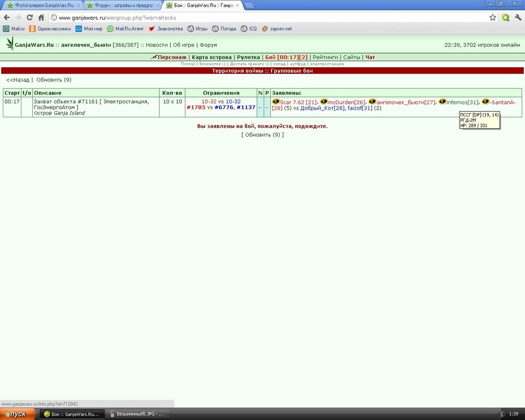The image size is (525, 420).
Task: Go to the browser home page icon
Action: coord(41,17)
